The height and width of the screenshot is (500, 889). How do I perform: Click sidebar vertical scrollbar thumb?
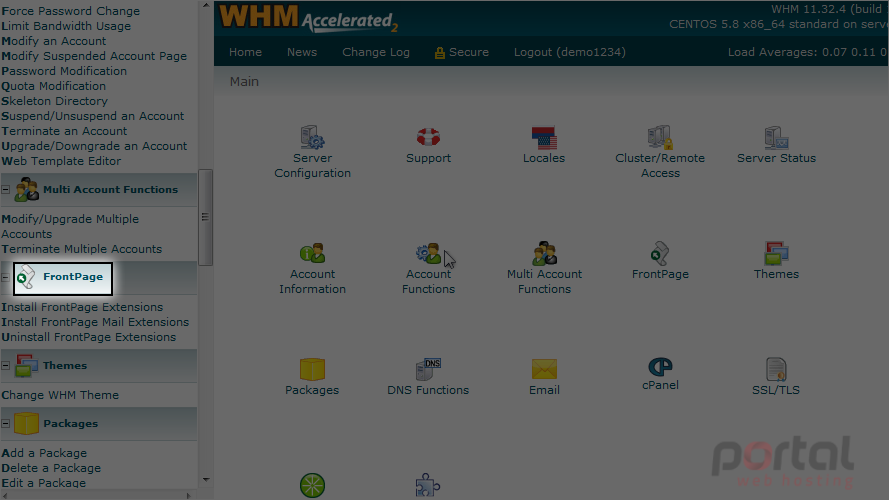tap(205, 217)
